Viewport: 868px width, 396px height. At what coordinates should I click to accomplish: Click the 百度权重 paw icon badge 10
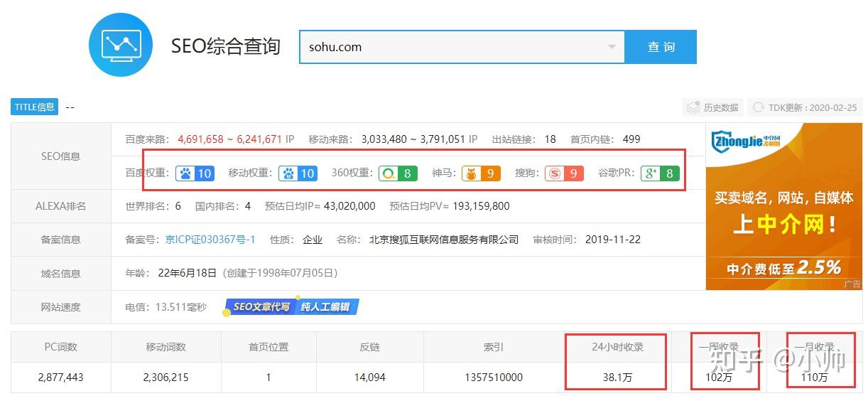coord(195,173)
